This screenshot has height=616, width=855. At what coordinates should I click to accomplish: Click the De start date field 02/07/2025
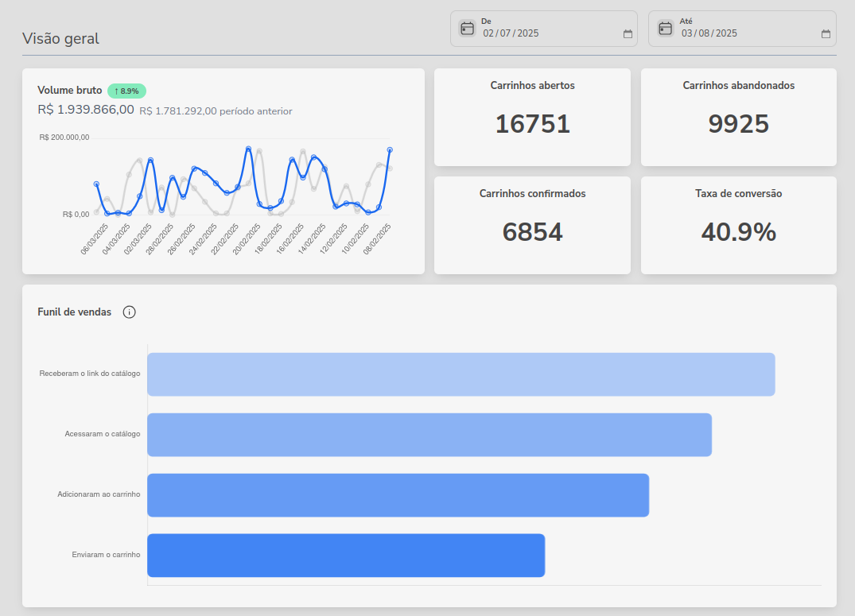coord(544,29)
